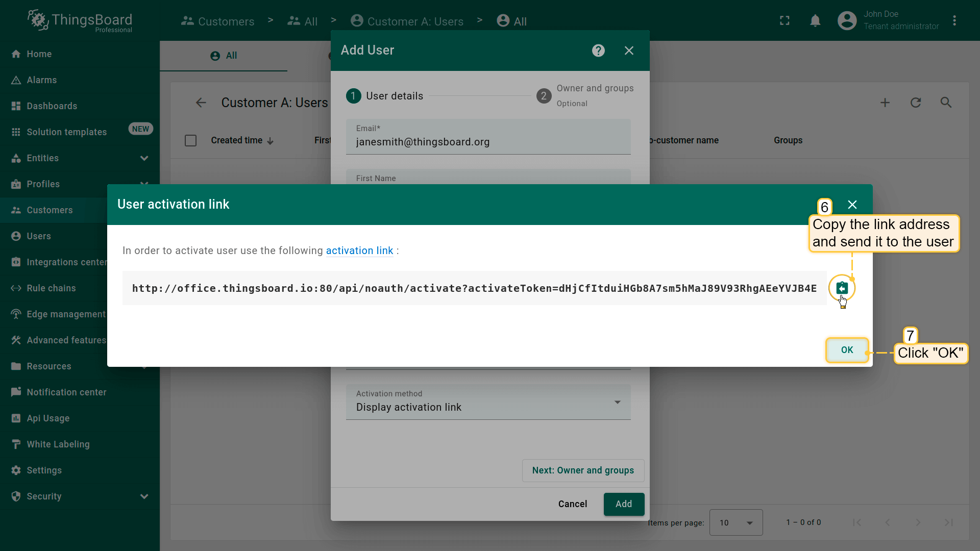Open Rule chains menu item
980x551 pixels.
(x=51, y=288)
